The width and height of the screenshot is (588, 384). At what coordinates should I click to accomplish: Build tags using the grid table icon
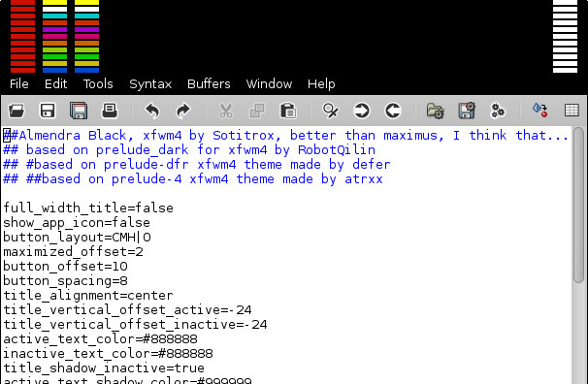tap(572, 111)
